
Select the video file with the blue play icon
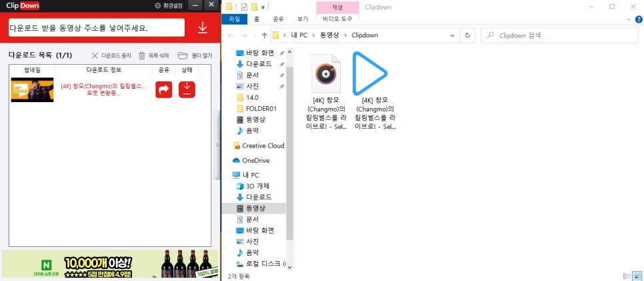(x=375, y=91)
